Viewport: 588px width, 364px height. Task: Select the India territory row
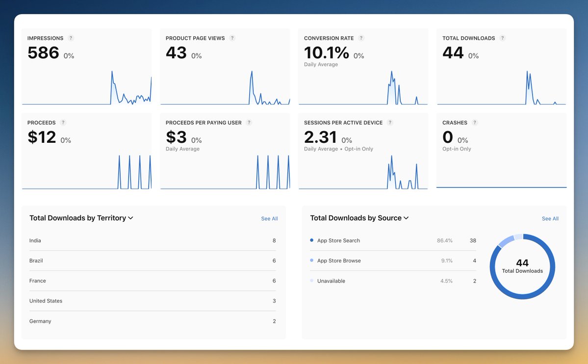tap(153, 240)
